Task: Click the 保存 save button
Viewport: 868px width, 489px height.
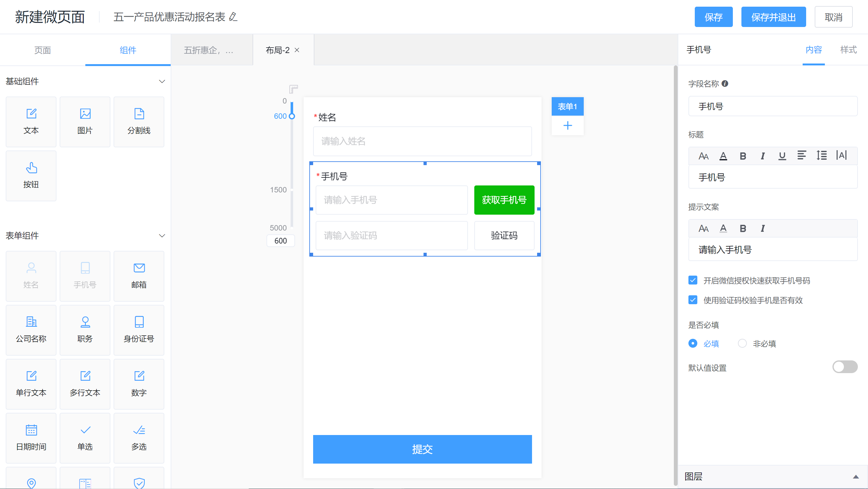Action: coord(713,17)
